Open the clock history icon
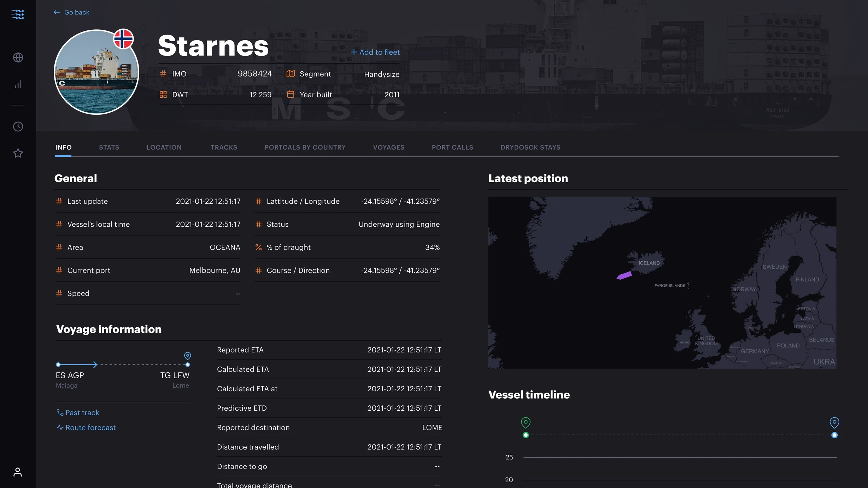 [x=18, y=126]
